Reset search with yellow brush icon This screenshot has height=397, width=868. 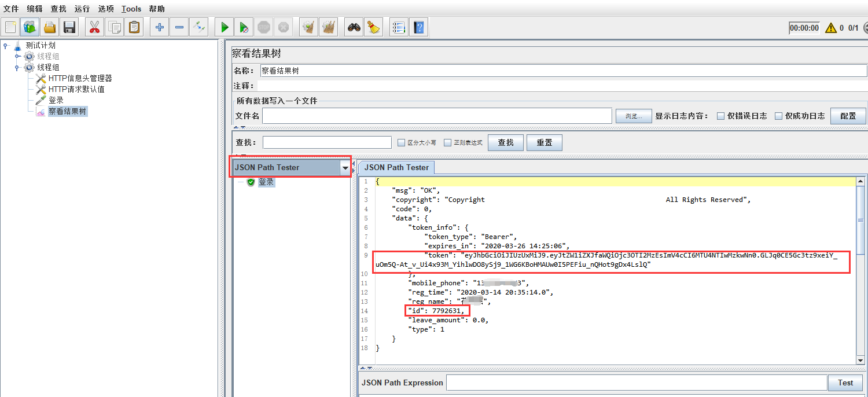(374, 27)
